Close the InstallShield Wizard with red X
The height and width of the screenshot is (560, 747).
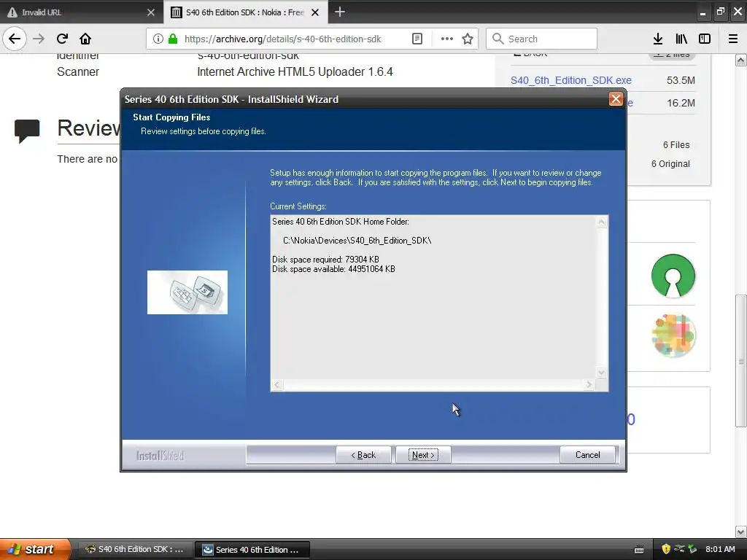click(616, 99)
